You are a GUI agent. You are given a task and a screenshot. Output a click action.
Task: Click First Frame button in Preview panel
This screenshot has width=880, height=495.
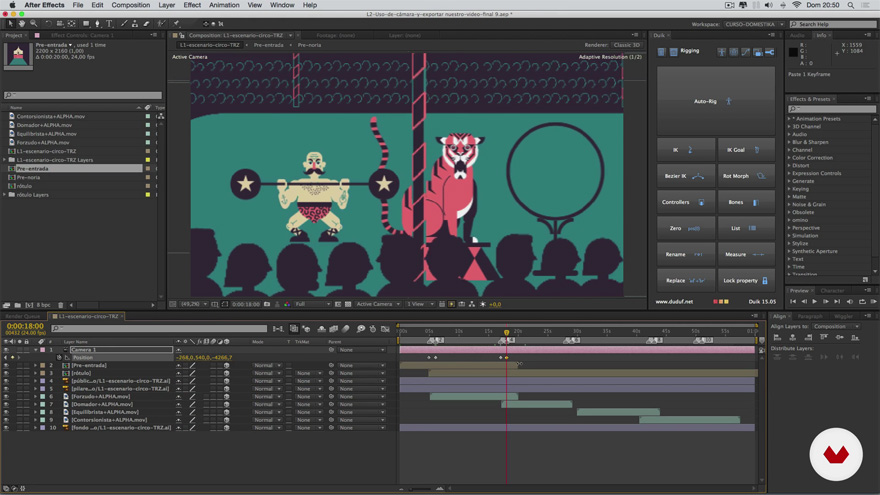pyautogui.click(x=793, y=301)
